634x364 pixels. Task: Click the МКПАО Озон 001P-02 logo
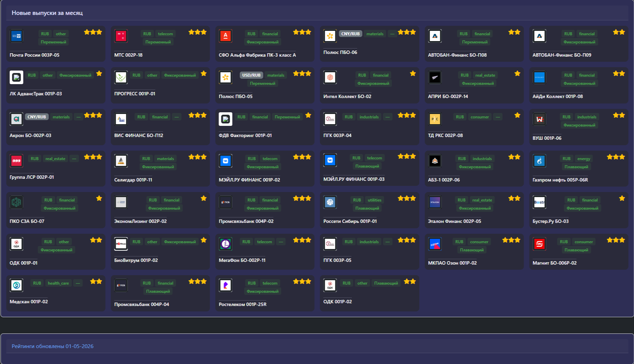(435, 244)
